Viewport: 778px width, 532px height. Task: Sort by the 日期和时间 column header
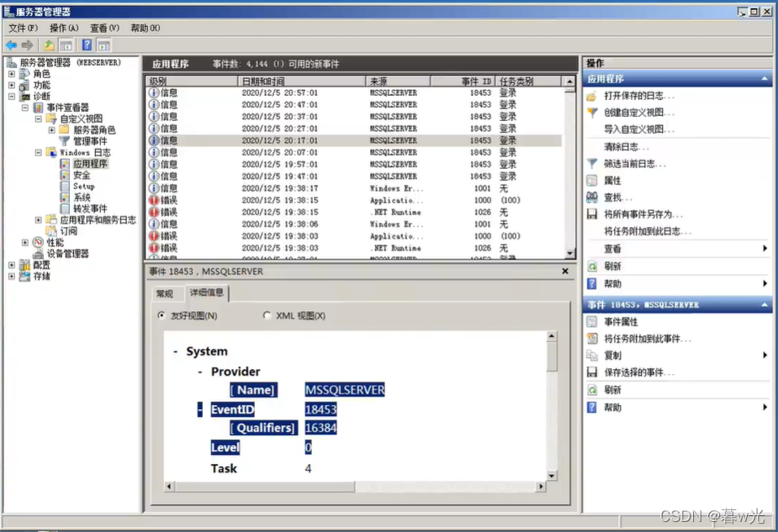click(x=301, y=82)
